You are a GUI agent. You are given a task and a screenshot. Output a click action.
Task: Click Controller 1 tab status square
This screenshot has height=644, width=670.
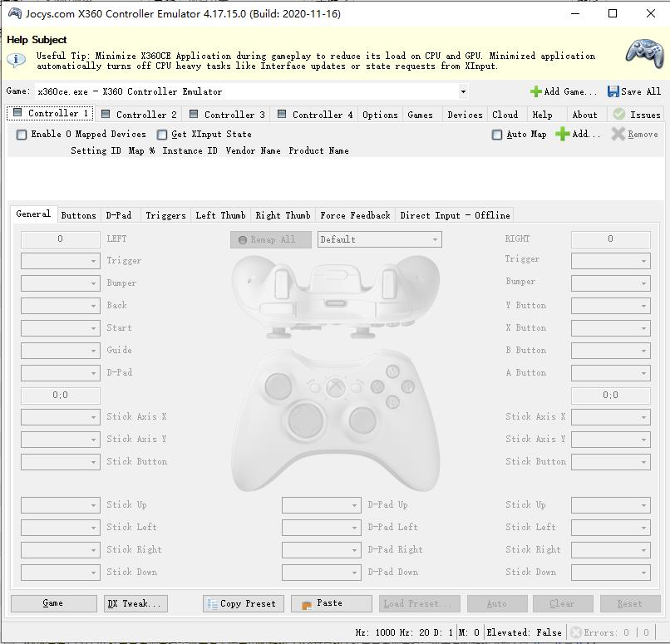(17, 112)
